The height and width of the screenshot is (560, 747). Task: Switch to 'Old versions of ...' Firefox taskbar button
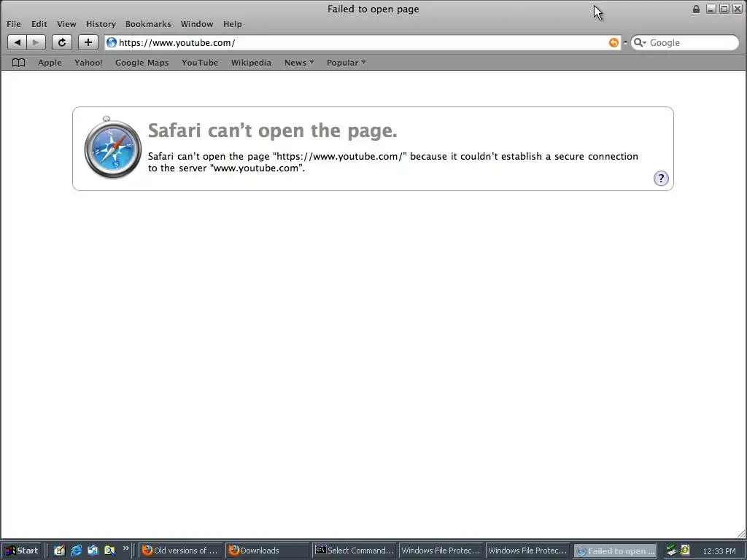point(182,551)
